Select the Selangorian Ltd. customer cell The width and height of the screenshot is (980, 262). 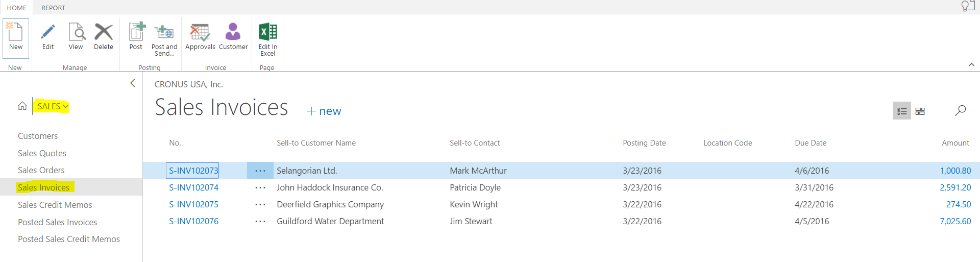(307, 171)
